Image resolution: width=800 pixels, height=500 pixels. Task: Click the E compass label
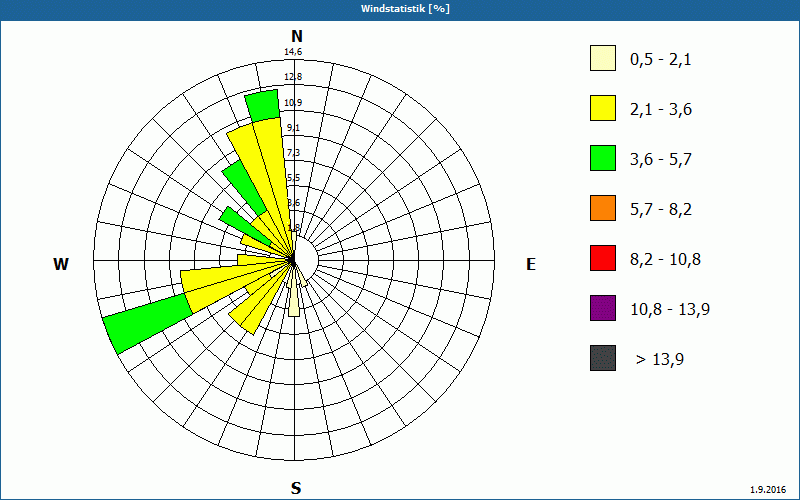point(531,264)
